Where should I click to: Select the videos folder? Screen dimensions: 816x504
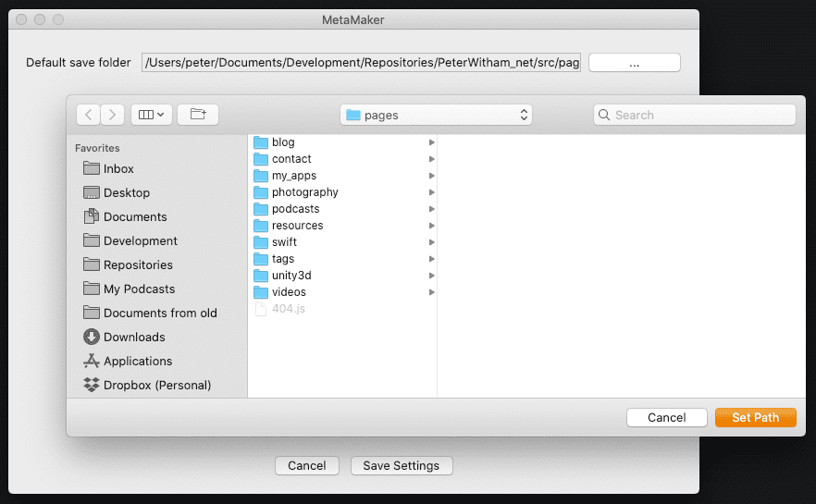[343, 292]
